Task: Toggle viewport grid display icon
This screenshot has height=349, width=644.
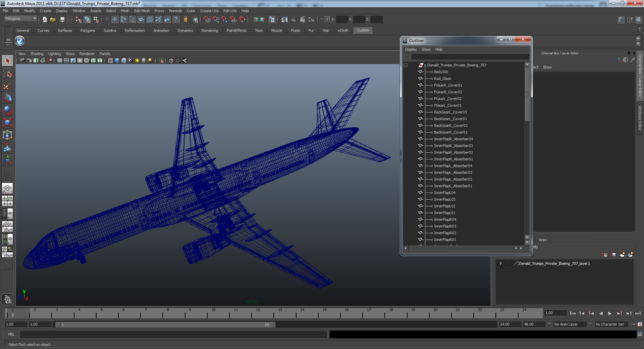Action: pos(60,60)
